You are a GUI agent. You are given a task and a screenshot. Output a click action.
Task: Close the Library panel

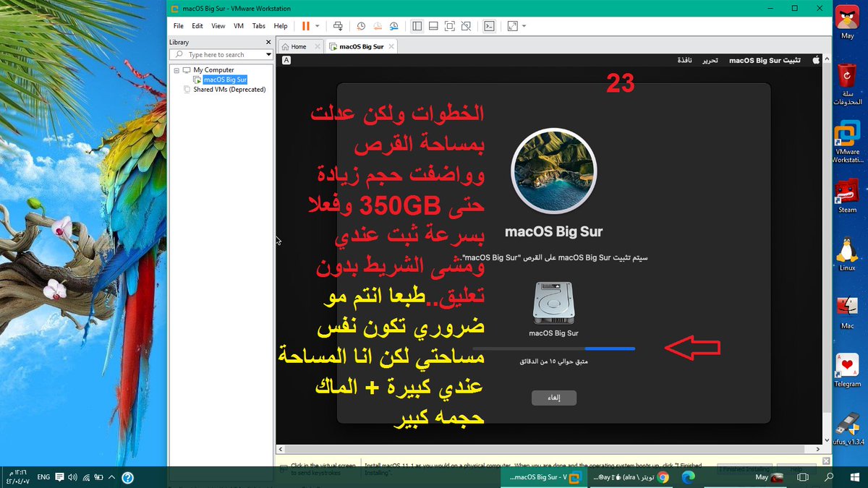[x=268, y=43]
